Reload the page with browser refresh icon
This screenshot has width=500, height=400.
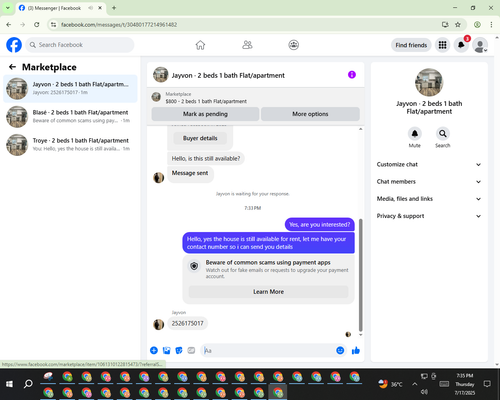37,24
